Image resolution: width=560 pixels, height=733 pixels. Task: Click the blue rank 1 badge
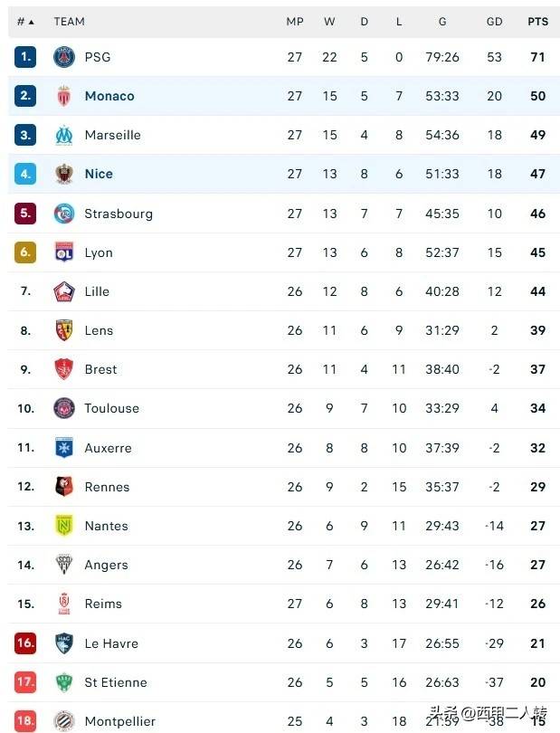point(25,57)
